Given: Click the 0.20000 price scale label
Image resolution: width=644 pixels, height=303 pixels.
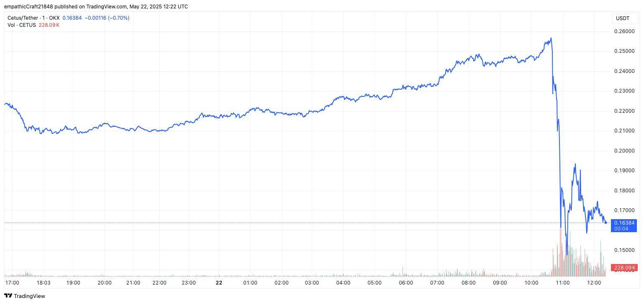Looking at the screenshot, I should tap(623, 151).
